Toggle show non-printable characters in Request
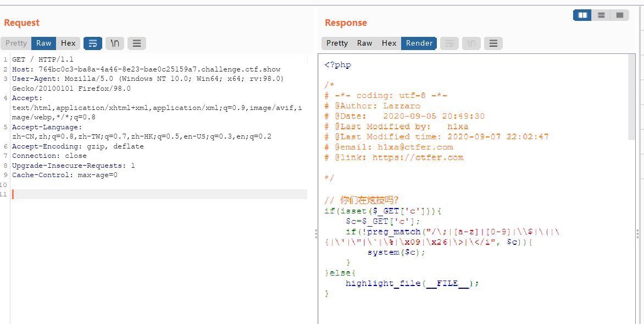The height and width of the screenshot is (324, 644). tap(115, 43)
